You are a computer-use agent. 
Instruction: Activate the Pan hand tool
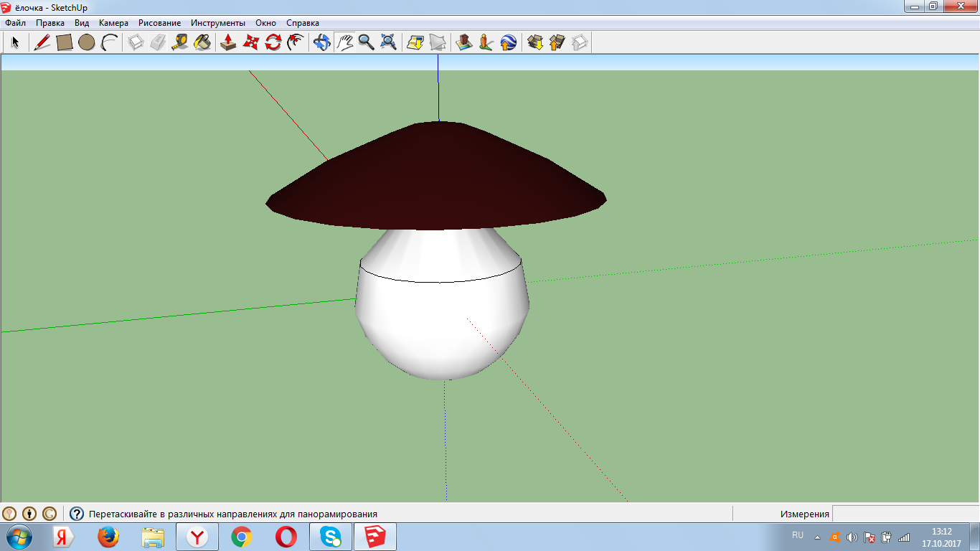(344, 42)
